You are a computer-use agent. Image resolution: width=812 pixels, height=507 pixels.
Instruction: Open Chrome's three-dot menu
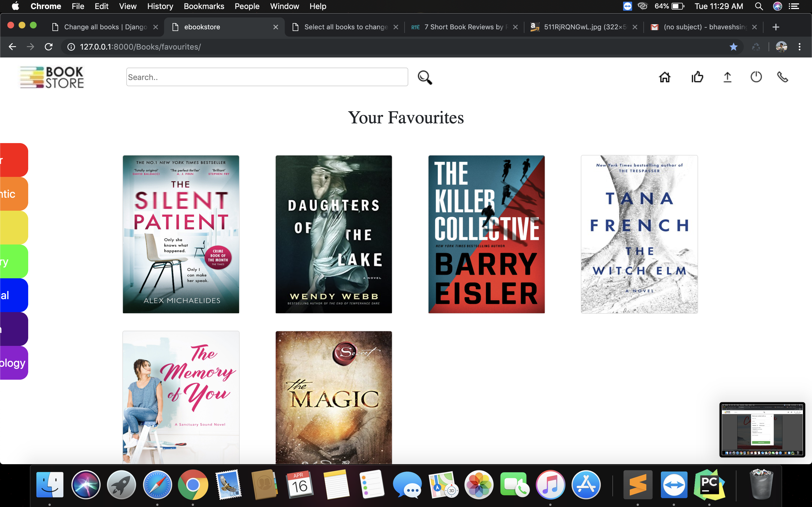pyautogui.click(x=800, y=47)
